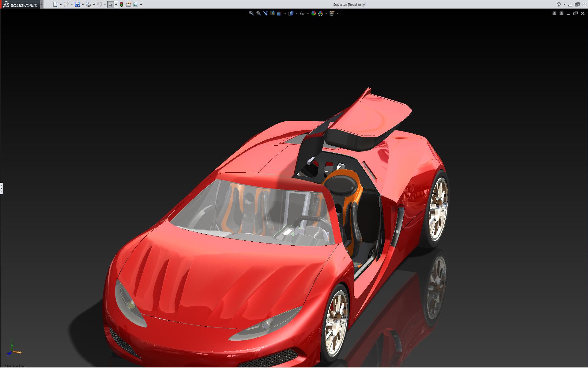Click Zoom to Fit icon
Viewport: 588px width, 368px height.
point(251,13)
